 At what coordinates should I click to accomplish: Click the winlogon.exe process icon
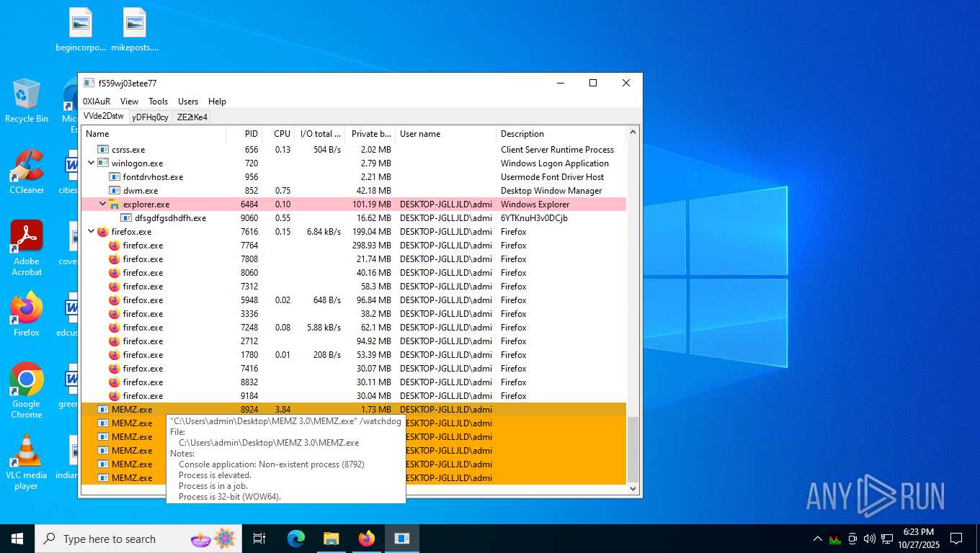[102, 163]
